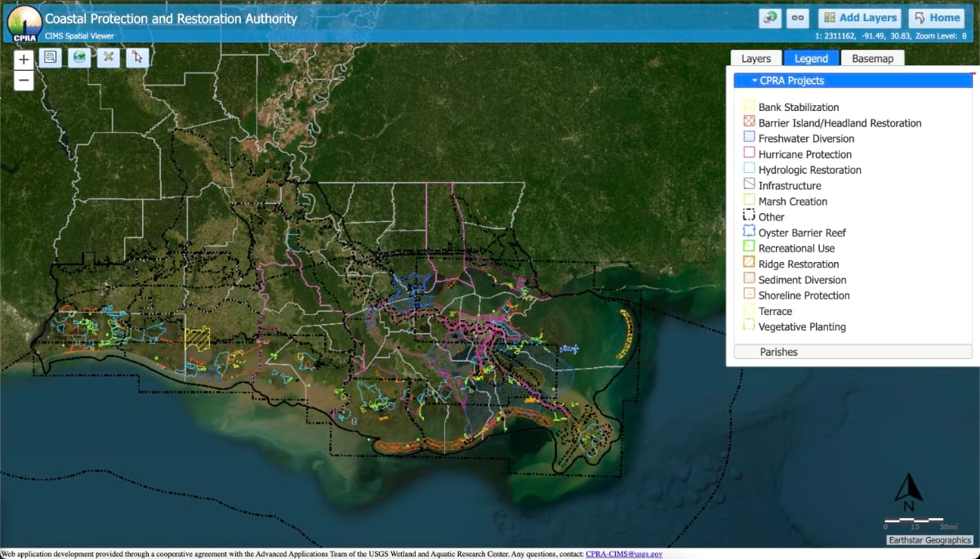The image size is (980, 559).
Task: Email CPRA-CIMS@usgs.gov contact link
Action: [x=624, y=553]
